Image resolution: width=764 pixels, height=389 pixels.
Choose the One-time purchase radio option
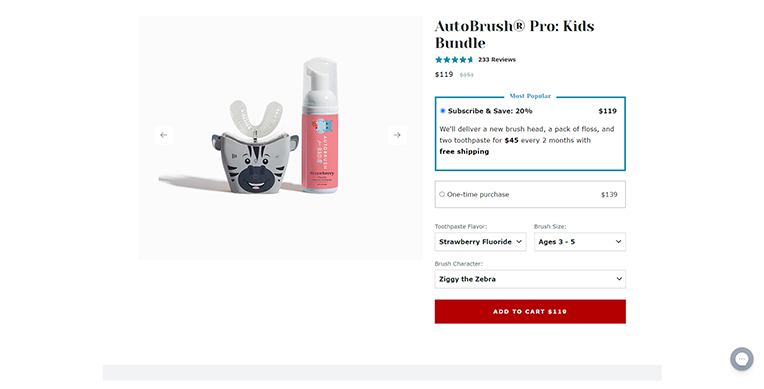tap(442, 194)
